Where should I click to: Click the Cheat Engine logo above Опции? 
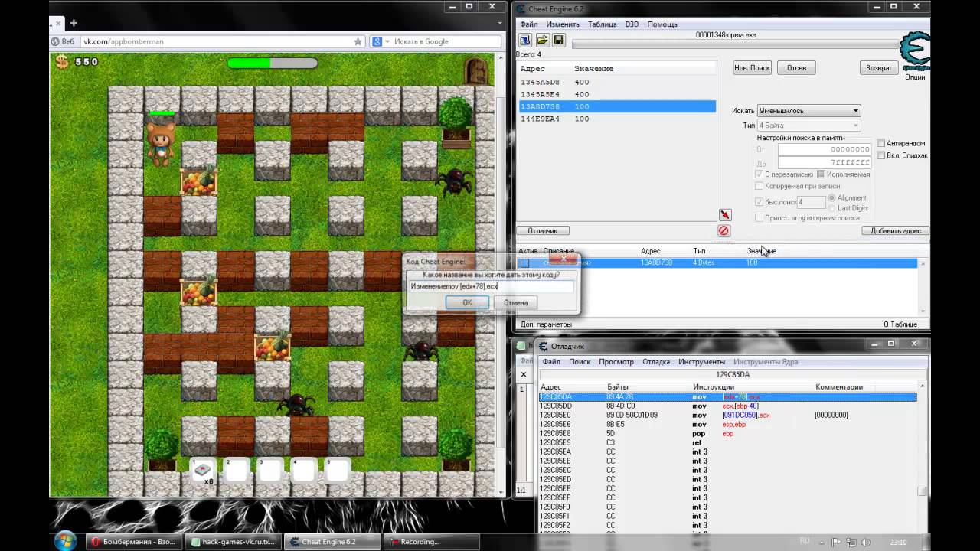point(915,51)
